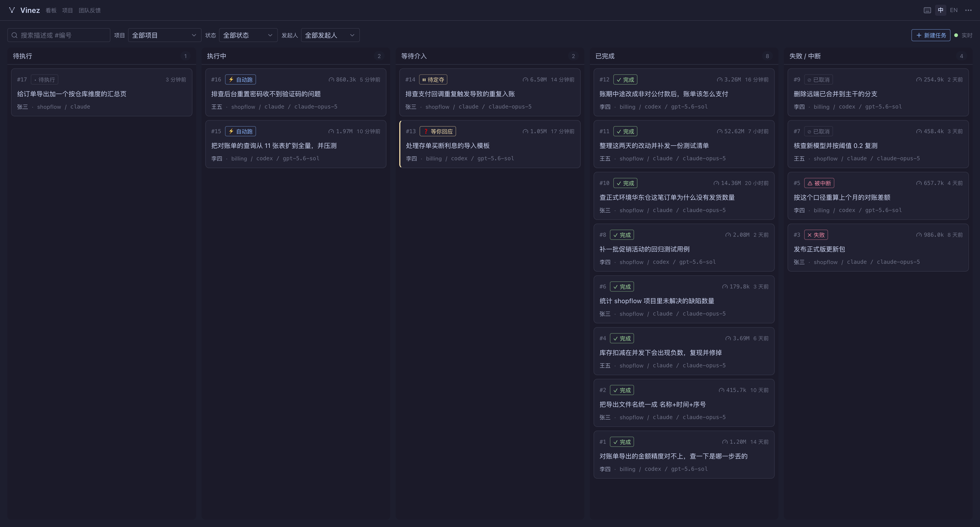Screen dimensions: 980x527
Task: Click the 完成 badge on task #6
Action: click(622, 287)
